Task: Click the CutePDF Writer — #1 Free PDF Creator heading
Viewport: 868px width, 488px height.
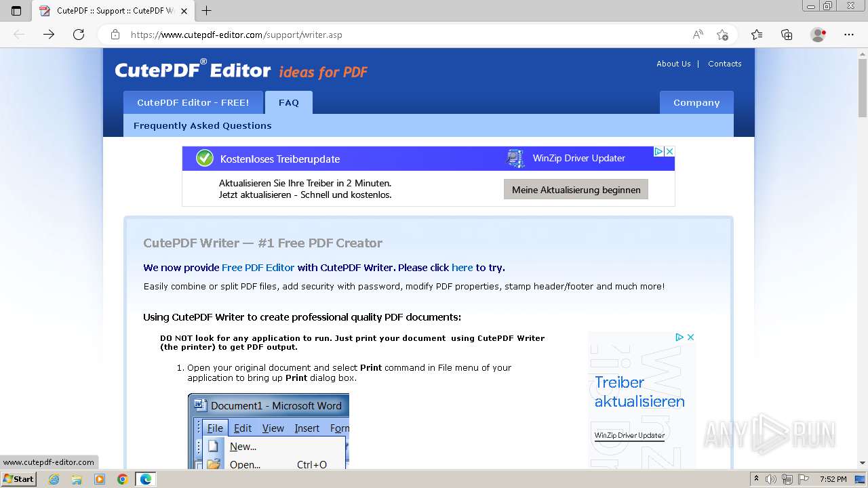Action: (262, 243)
